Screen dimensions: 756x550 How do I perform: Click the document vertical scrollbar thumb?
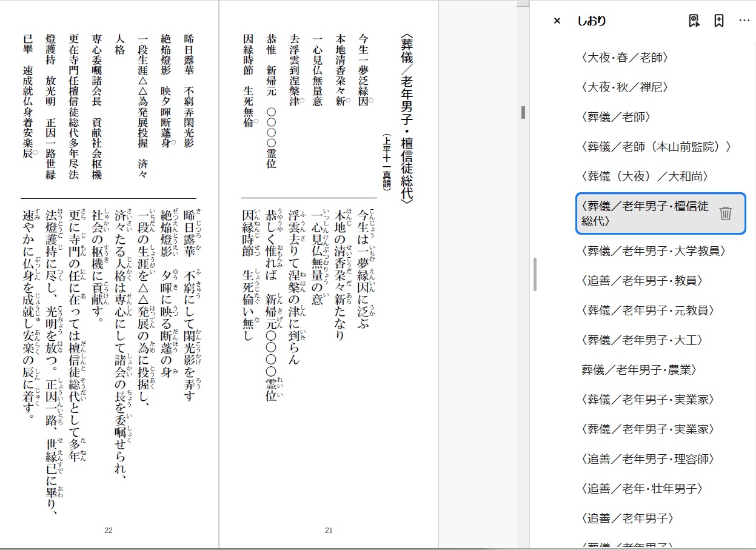point(523,112)
